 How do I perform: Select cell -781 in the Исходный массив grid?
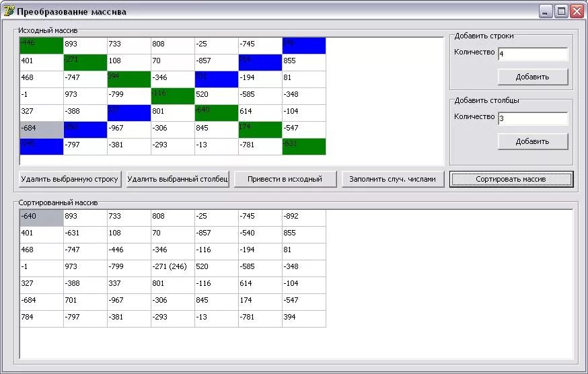tap(260, 146)
